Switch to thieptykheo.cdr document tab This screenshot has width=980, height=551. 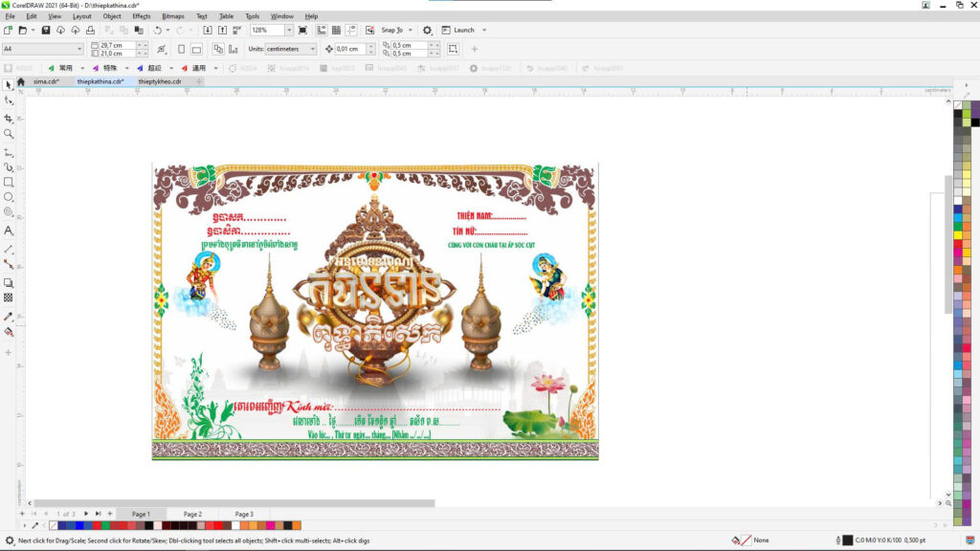click(x=160, y=82)
